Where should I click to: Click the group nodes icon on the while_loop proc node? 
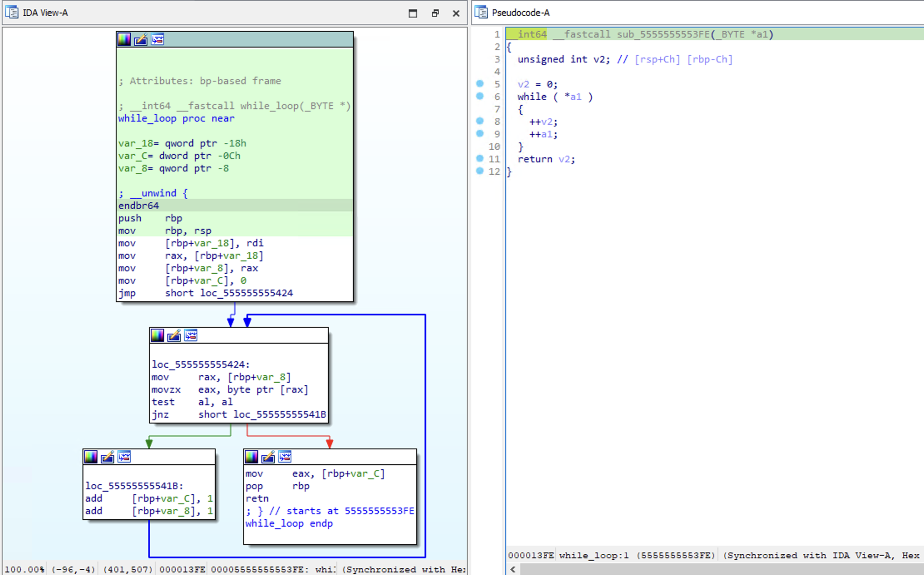(157, 40)
